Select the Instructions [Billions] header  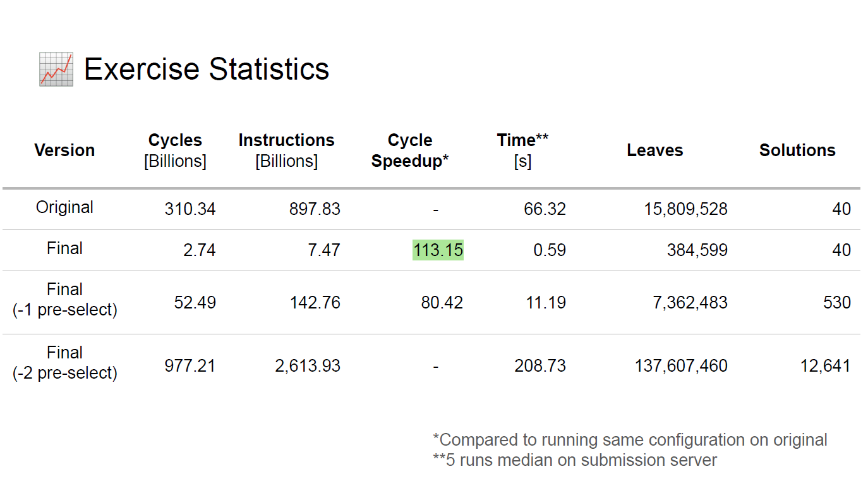tap(286, 150)
